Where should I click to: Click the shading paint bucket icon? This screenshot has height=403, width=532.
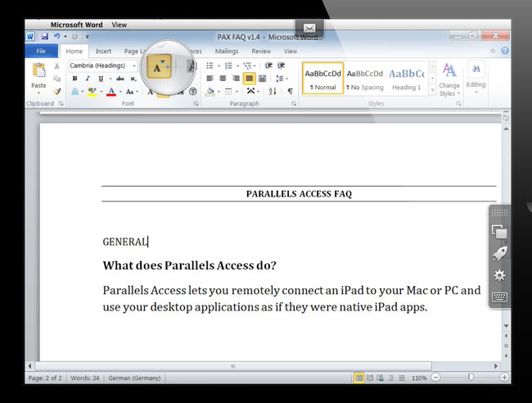pos(210,91)
